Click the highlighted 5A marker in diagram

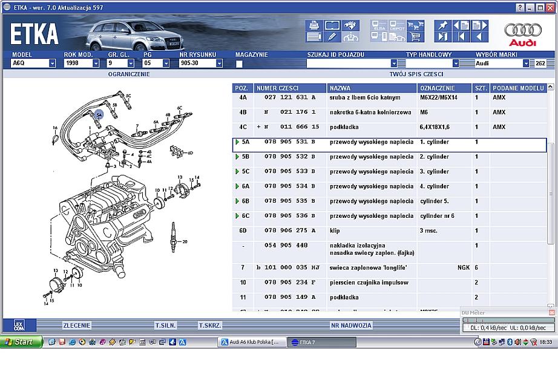[x=99, y=114]
